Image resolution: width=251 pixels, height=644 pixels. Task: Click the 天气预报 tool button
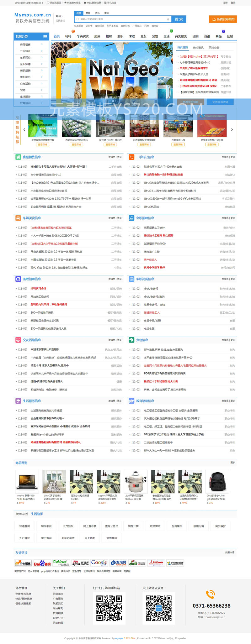pyautogui.click(x=68, y=526)
